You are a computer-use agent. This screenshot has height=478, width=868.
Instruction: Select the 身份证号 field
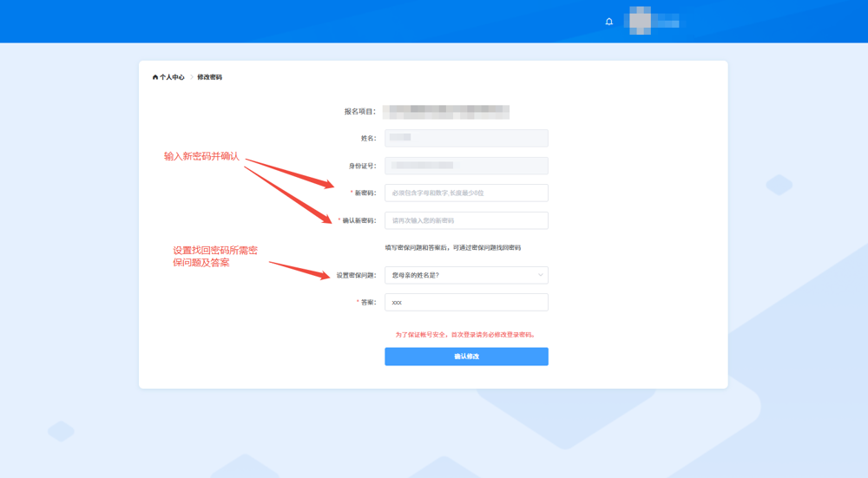pos(466,166)
